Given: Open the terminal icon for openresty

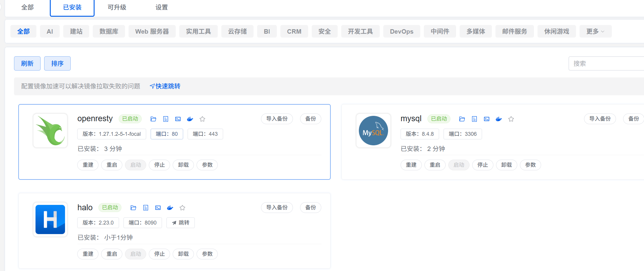Looking at the screenshot, I should tap(178, 119).
